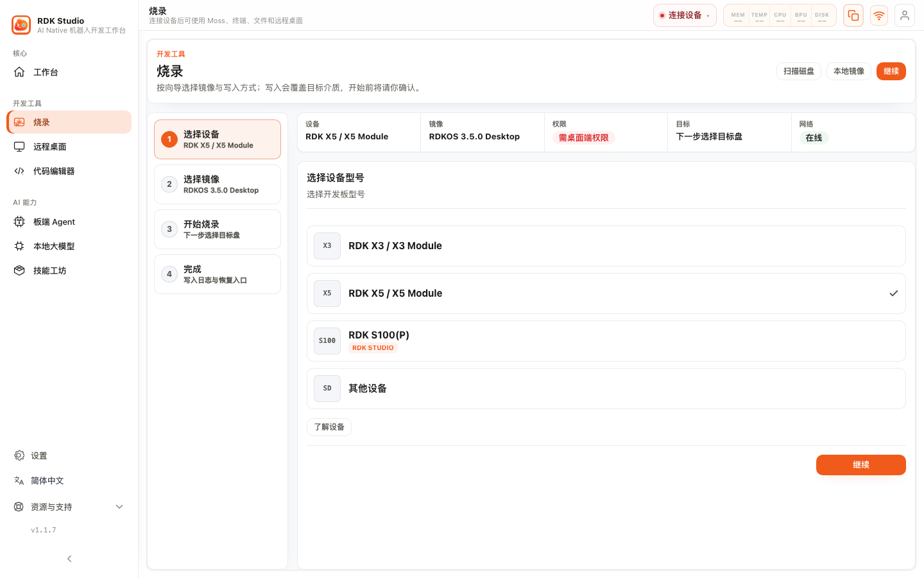Image resolution: width=924 pixels, height=578 pixels.
Task: Click the 本地镜像 button
Action: (x=849, y=71)
